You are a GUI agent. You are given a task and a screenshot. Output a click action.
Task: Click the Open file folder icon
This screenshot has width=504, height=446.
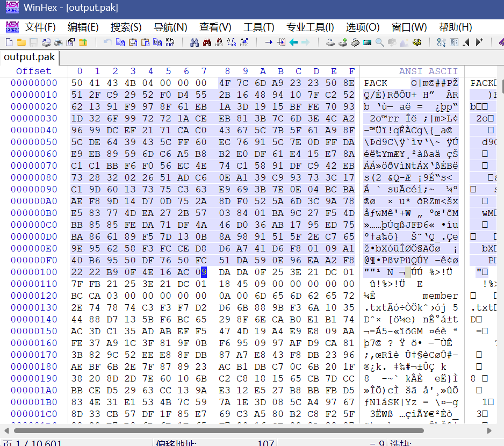coord(21,42)
